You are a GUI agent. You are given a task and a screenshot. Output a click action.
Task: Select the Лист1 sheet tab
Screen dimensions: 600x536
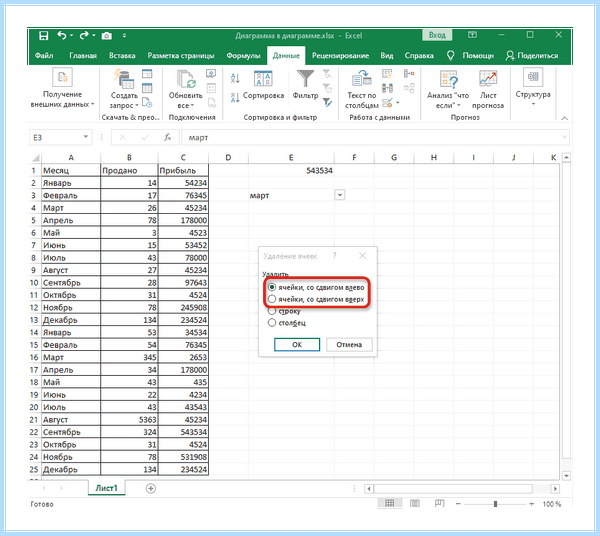106,488
